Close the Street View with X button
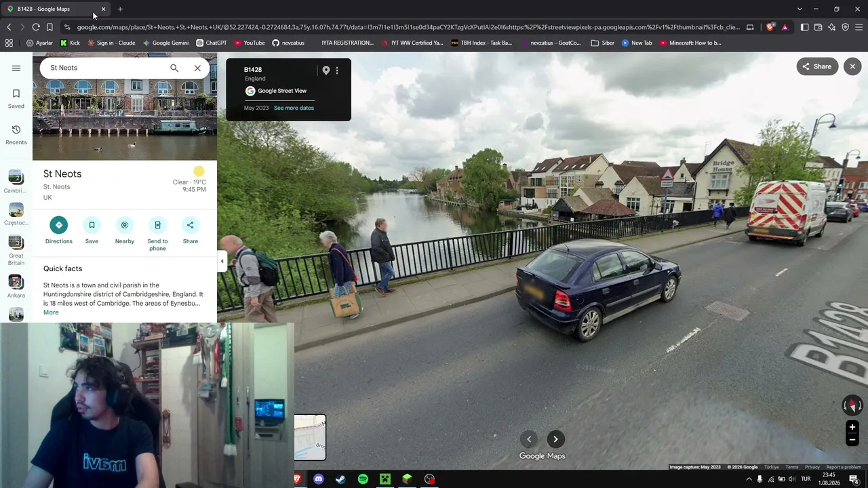This screenshot has width=868, height=488. pos(852,66)
